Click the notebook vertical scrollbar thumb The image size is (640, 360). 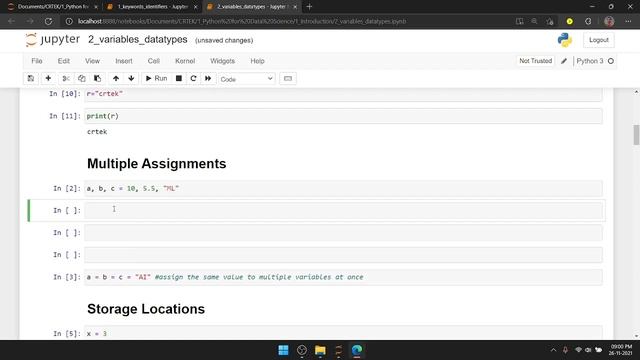(x=636, y=135)
